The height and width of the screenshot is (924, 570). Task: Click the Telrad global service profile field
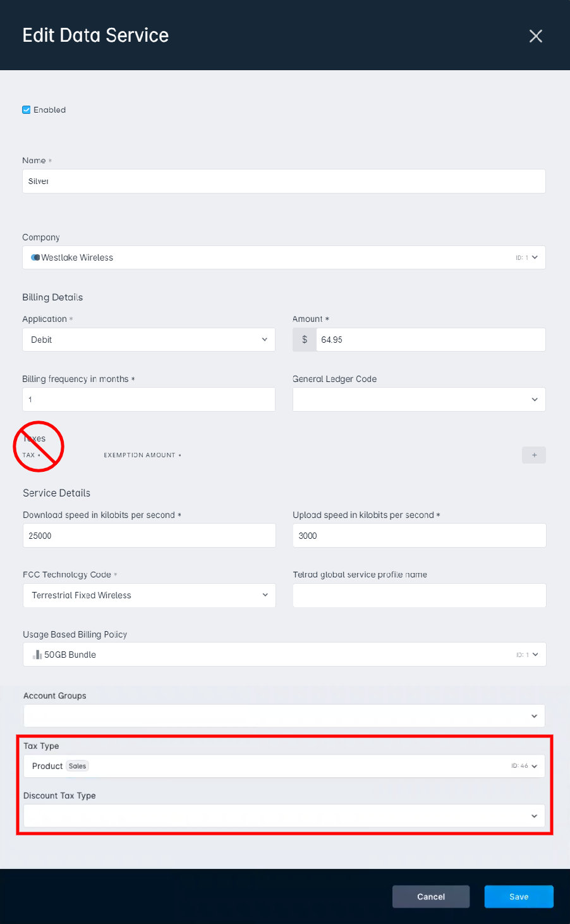pyautogui.click(x=420, y=595)
